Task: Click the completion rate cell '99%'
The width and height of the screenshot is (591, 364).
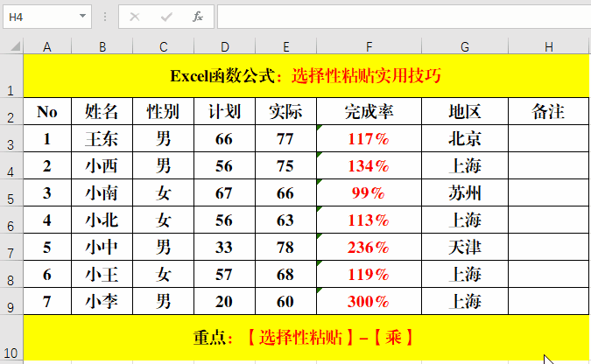Action: pos(369,192)
